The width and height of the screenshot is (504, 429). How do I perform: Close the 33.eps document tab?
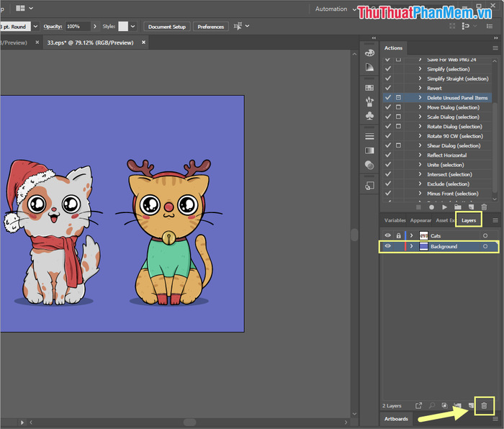click(143, 42)
